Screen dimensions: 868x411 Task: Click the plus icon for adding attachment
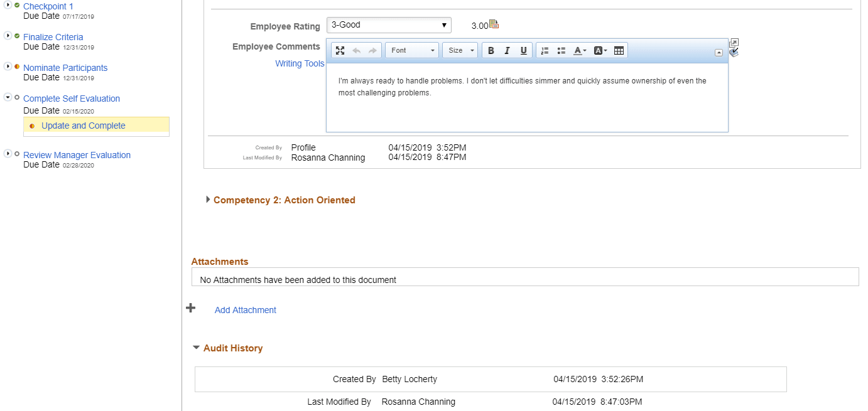point(191,308)
